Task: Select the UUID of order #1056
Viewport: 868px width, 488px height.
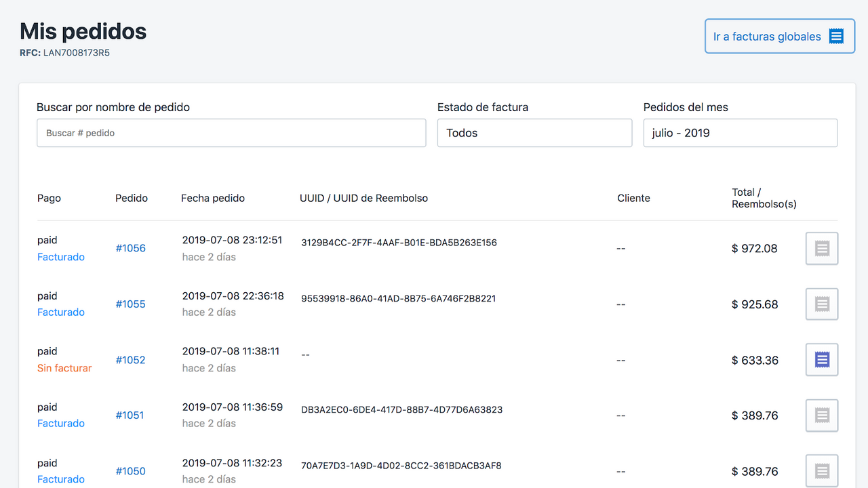Action: click(397, 242)
